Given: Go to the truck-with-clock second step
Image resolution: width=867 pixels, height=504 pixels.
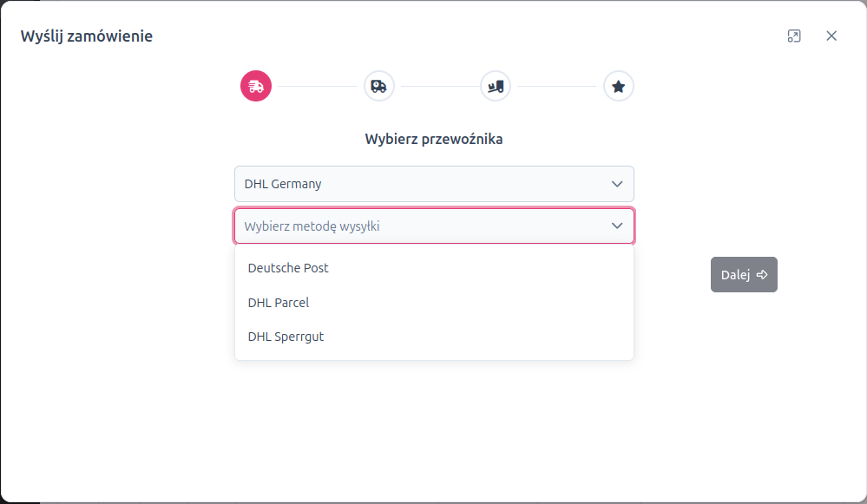Looking at the screenshot, I should pos(378,86).
